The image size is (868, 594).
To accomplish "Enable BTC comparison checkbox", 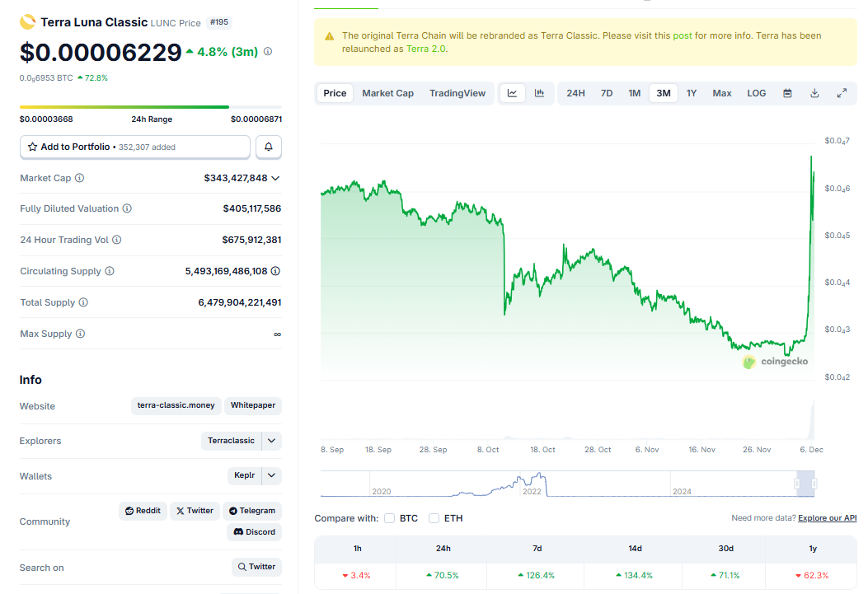I will tap(390, 518).
